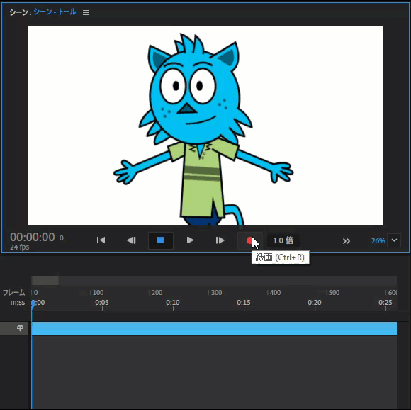This screenshot has height=410, width=411.
Task: Jump to the start of the scene
Action: (x=101, y=240)
